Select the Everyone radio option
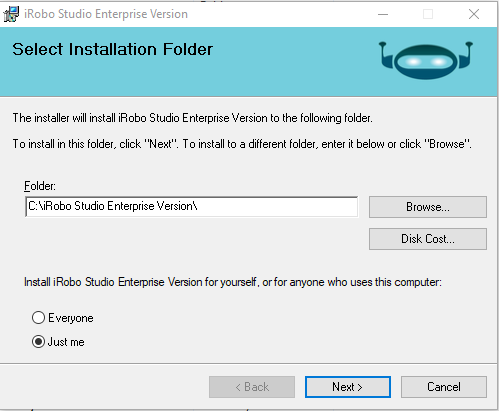 [38, 318]
